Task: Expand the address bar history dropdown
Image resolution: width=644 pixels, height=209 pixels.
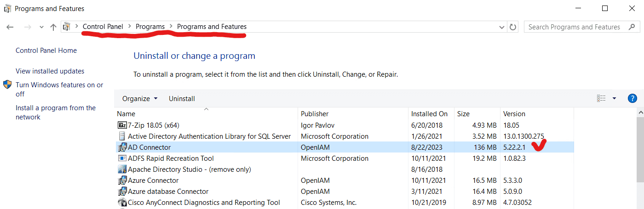Action: tap(502, 27)
